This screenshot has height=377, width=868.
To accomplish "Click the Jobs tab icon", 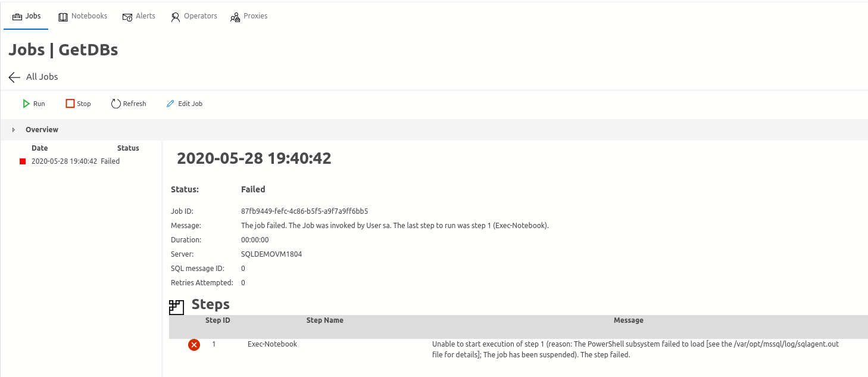I will click(x=14, y=16).
